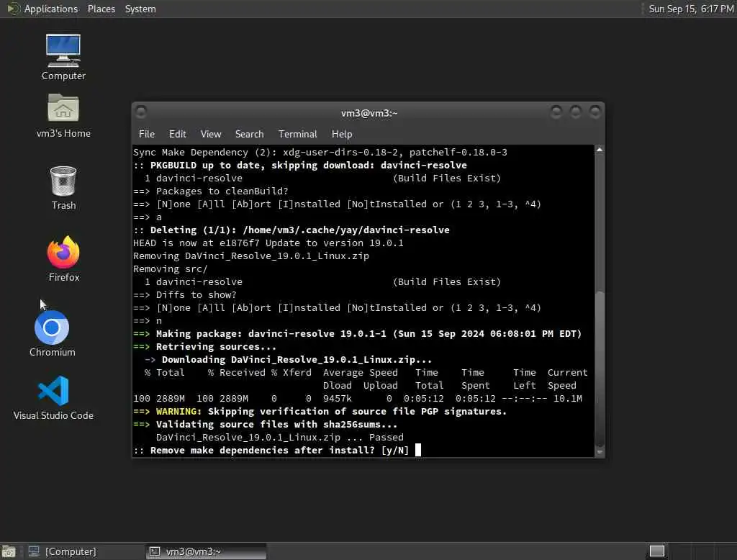
Task: Open the terminal Help menu
Action: pyautogui.click(x=342, y=134)
